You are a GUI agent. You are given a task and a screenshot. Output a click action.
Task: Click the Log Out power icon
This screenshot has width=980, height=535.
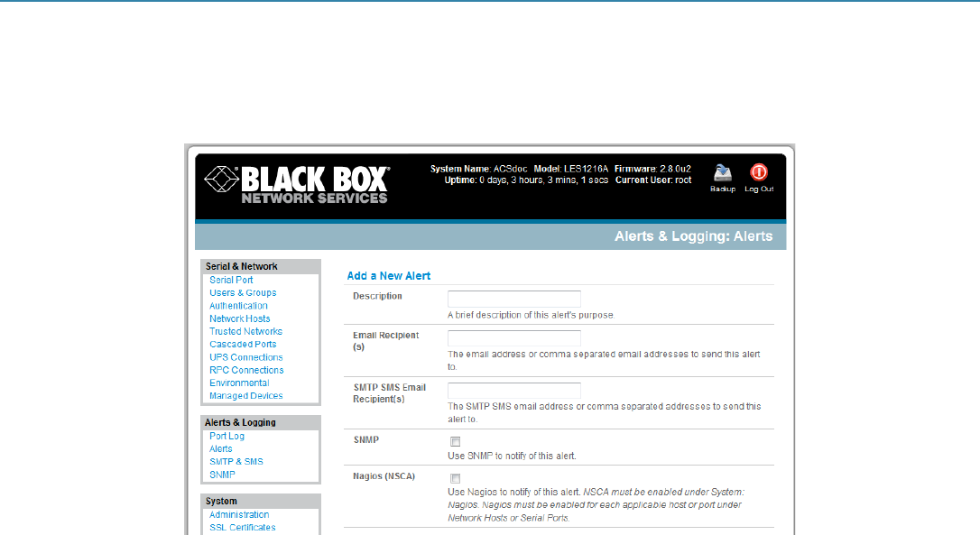tap(759, 172)
